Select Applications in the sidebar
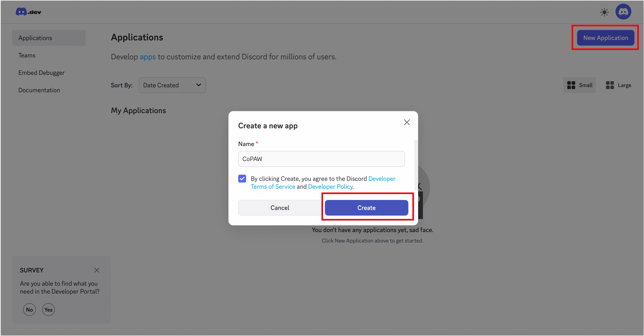This screenshot has width=644, height=336. pyautogui.click(x=35, y=38)
